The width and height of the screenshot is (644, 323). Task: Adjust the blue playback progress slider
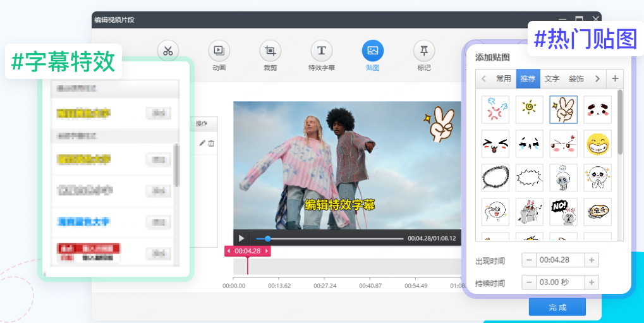coord(268,238)
